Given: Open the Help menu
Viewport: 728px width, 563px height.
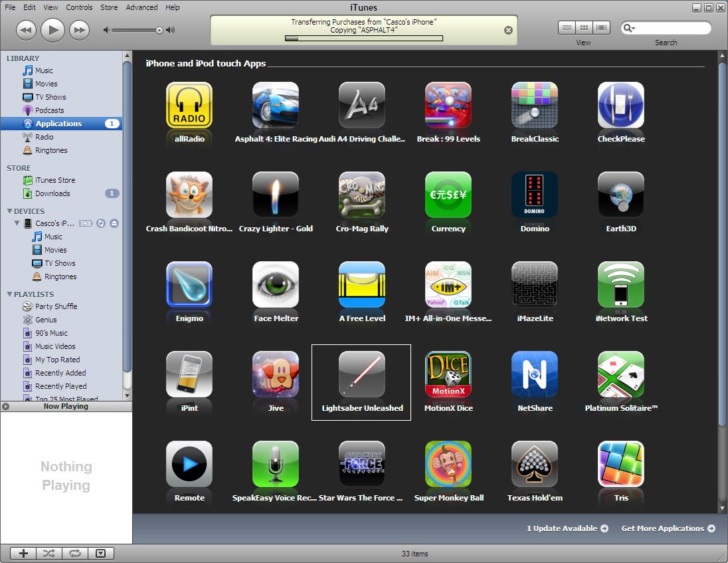Looking at the screenshot, I should click(x=172, y=7).
